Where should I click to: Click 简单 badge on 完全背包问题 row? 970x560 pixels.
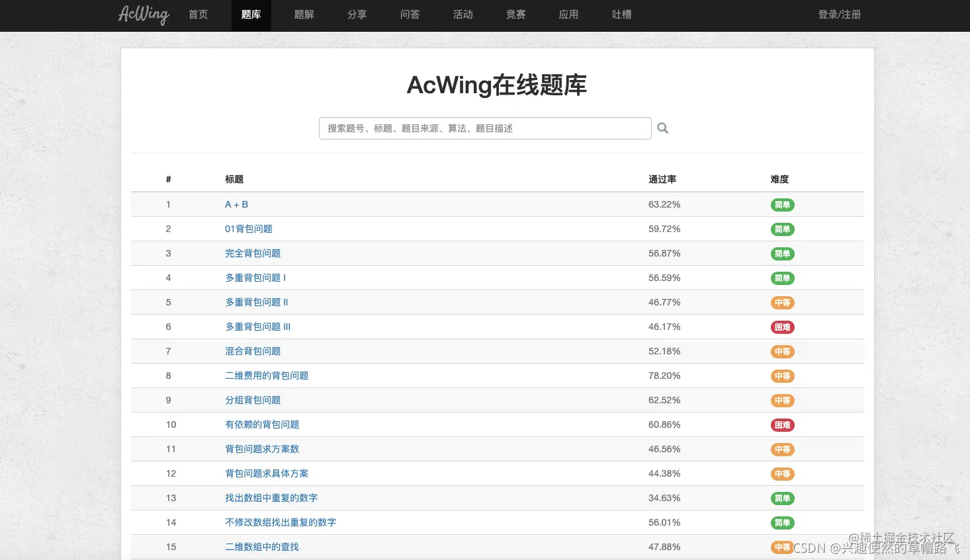(783, 254)
